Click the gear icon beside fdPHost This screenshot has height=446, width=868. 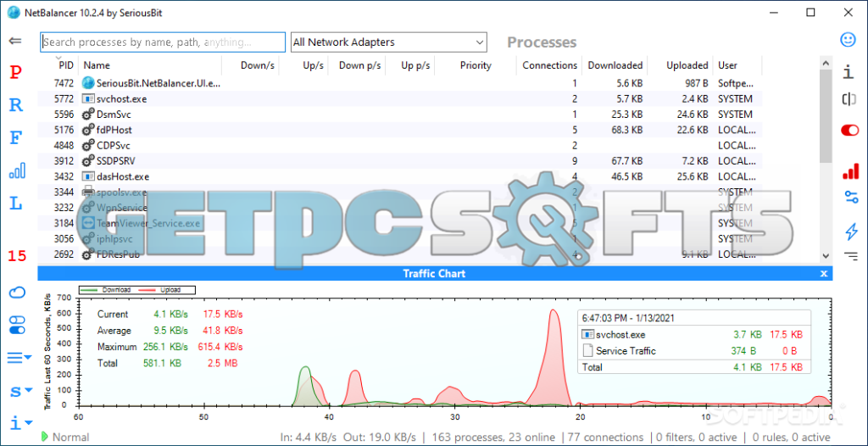(x=88, y=131)
